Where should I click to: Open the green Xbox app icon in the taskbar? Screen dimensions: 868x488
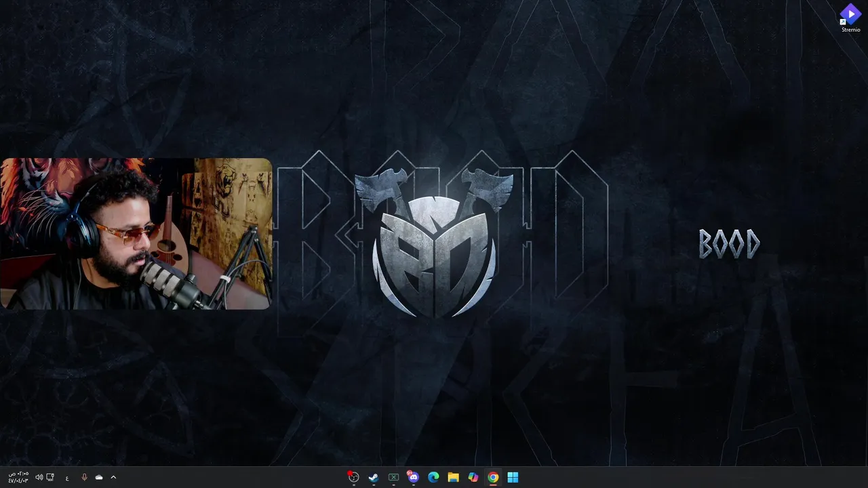393,477
